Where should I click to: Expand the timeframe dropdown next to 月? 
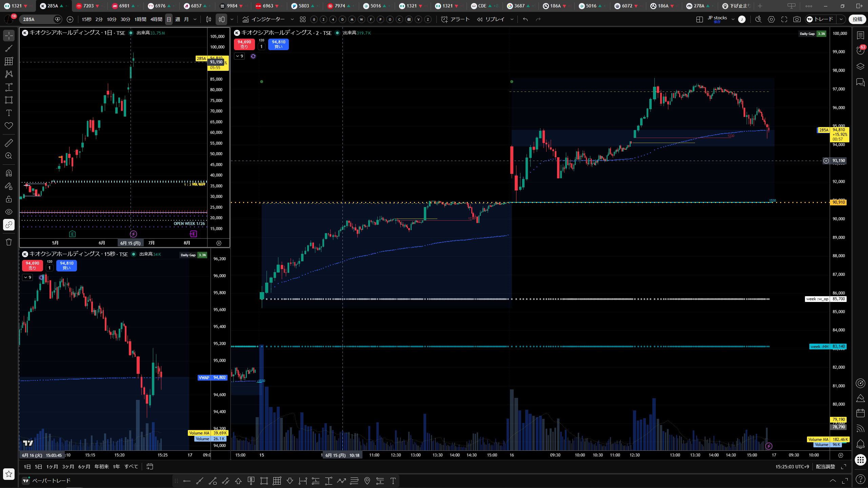tap(195, 19)
